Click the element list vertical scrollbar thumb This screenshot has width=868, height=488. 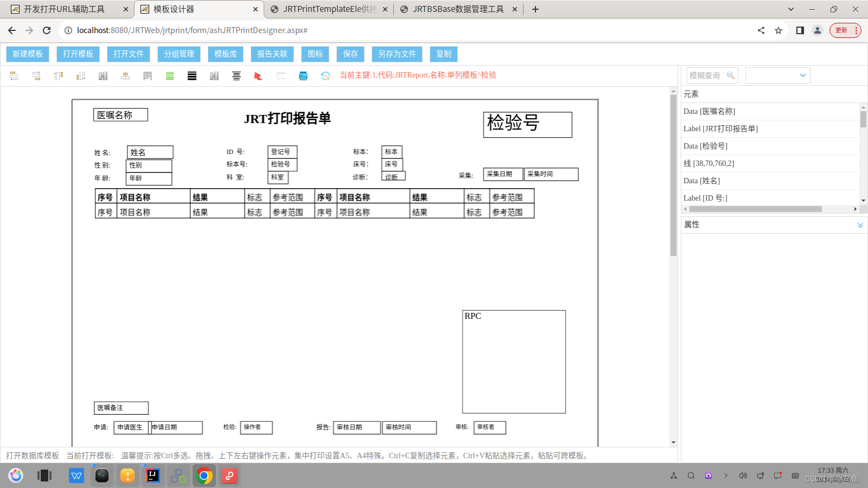(x=863, y=119)
